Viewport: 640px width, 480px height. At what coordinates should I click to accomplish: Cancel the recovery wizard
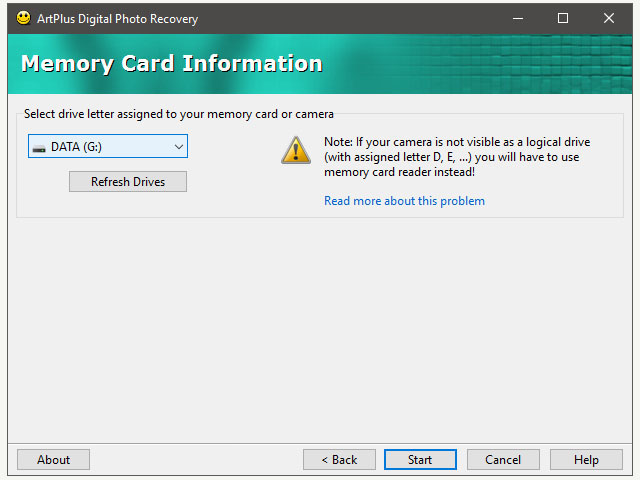(503, 460)
